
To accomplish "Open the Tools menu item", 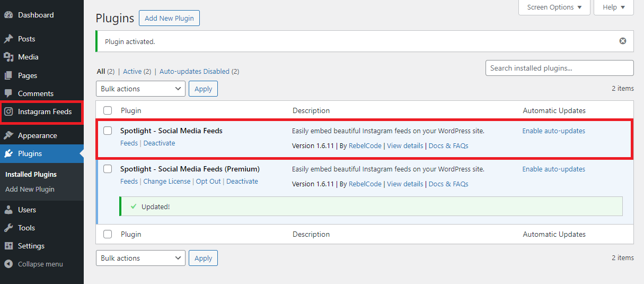I will pyautogui.click(x=27, y=228).
